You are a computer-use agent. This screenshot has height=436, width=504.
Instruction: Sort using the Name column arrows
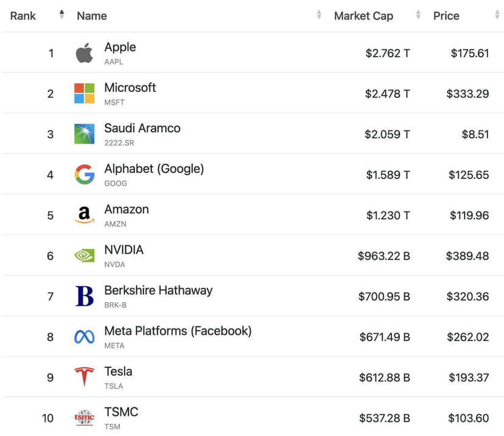319,15
